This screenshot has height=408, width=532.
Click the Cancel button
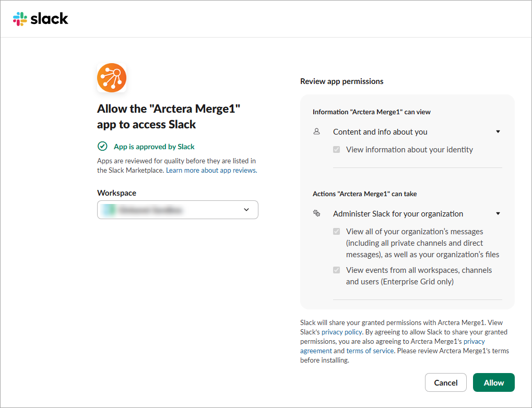(x=446, y=382)
